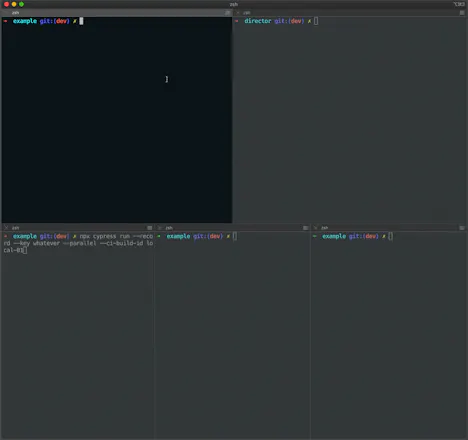This screenshot has width=468, height=440.
Task: Click the zsh title of the bottom-middle pane
Action: [x=169, y=228]
